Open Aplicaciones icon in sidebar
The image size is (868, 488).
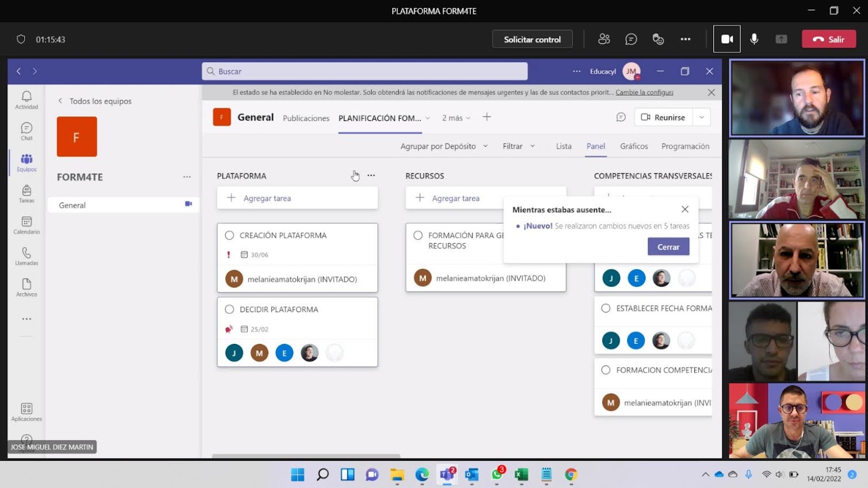click(x=26, y=412)
